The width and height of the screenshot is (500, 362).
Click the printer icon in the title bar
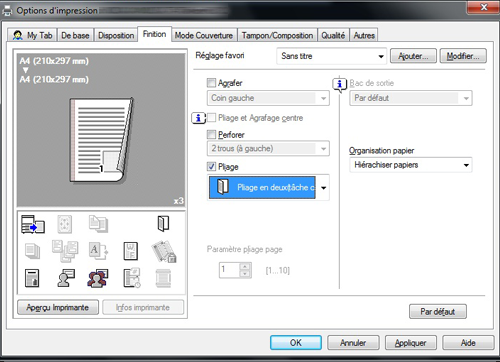7,11
